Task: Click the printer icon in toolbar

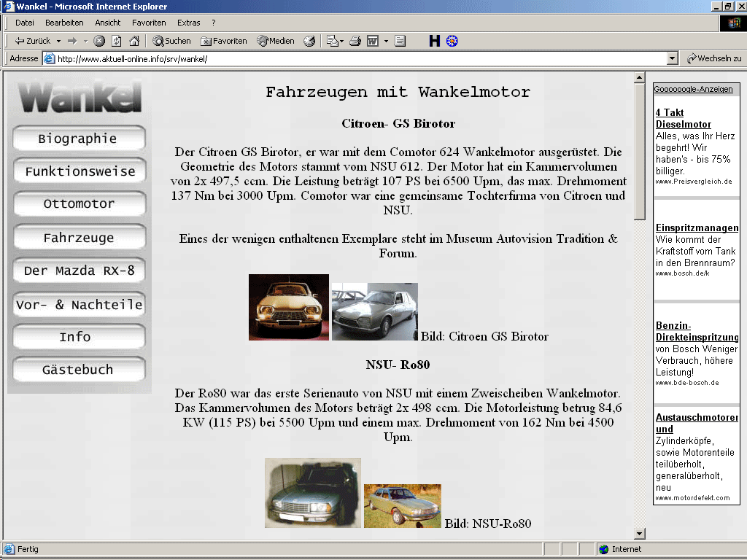Action: (x=355, y=41)
